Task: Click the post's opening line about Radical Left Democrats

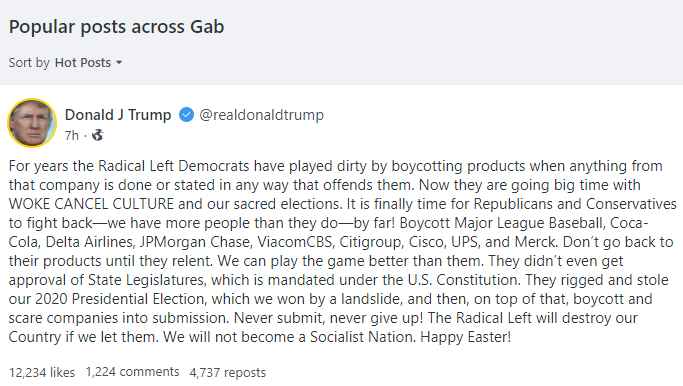Action: coord(335,166)
